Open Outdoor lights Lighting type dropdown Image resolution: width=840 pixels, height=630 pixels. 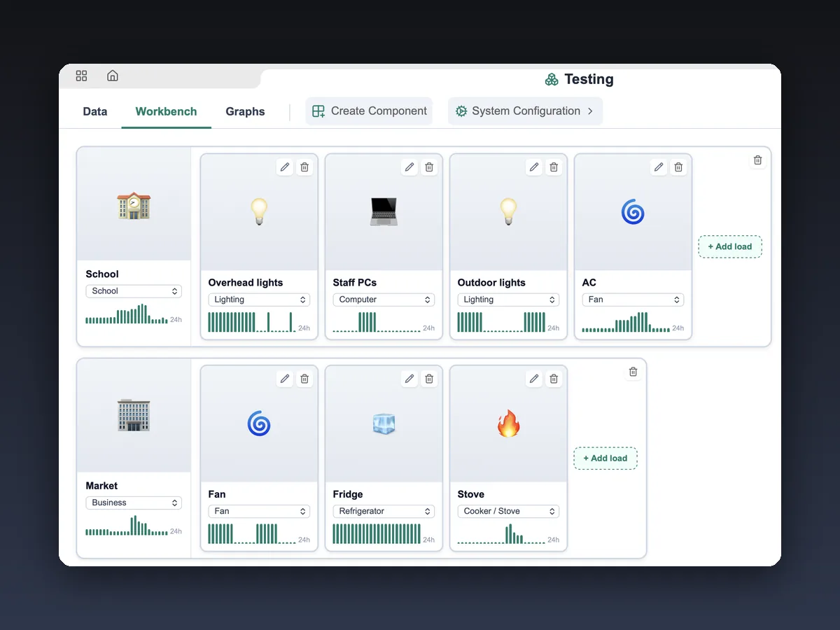pos(508,300)
